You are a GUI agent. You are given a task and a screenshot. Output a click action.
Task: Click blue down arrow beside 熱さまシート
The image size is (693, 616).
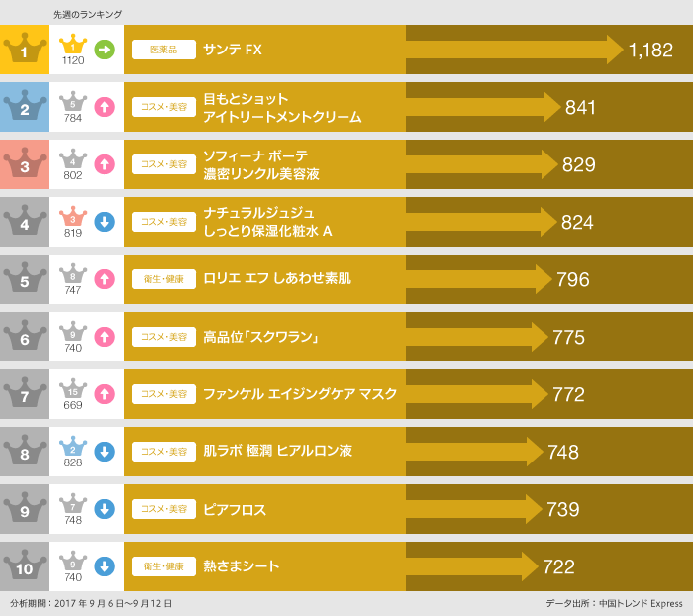point(104,566)
